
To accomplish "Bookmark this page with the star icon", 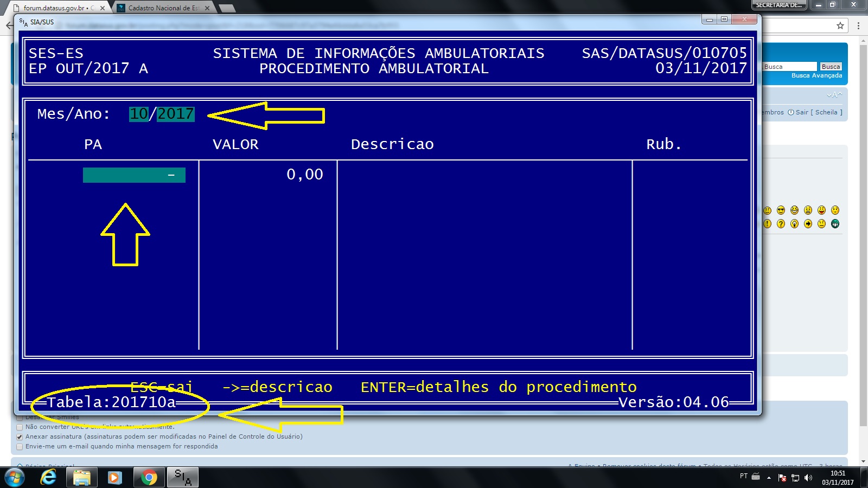I will pyautogui.click(x=840, y=25).
